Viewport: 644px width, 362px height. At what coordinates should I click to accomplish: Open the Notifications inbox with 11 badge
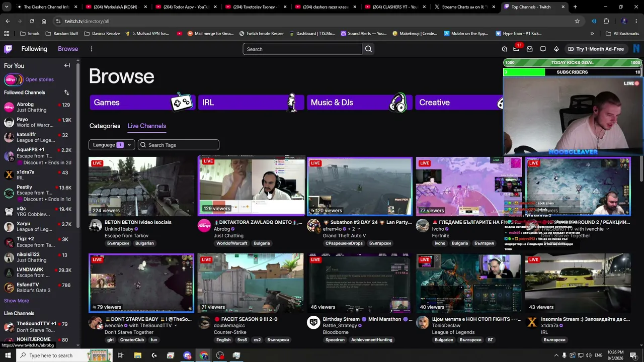coord(516,48)
